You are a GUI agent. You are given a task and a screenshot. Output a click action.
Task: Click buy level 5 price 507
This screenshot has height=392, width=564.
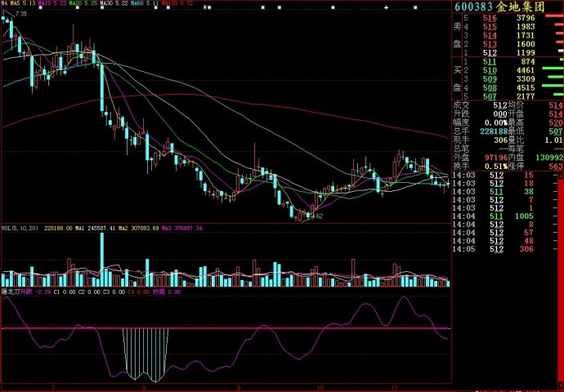tap(490, 96)
